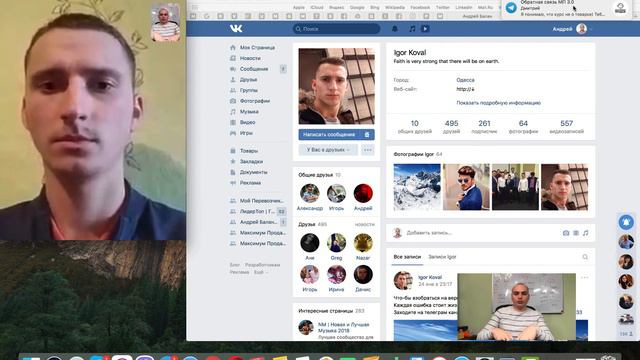Click the music attach icon in post box
This screenshot has width=640, height=360.
(x=586, y=233)
